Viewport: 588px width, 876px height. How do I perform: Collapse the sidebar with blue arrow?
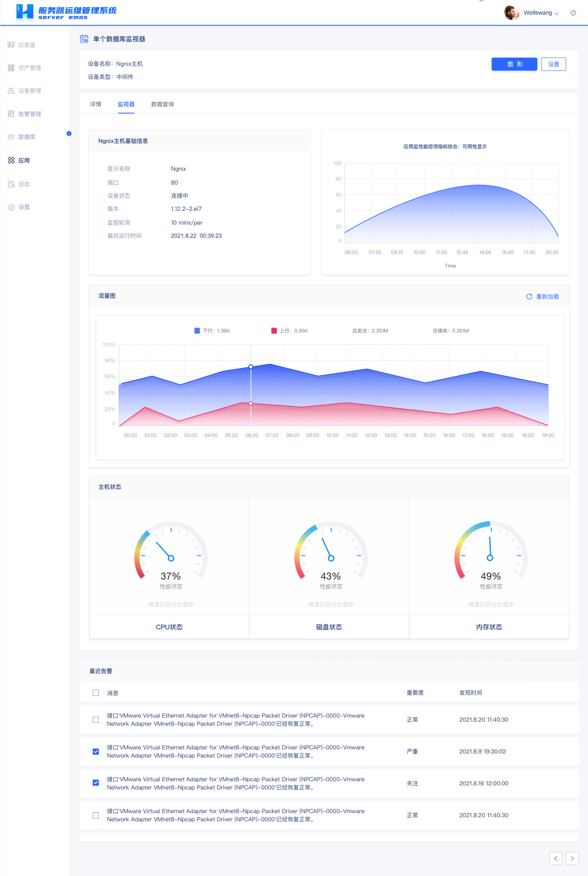coord(69,134)
